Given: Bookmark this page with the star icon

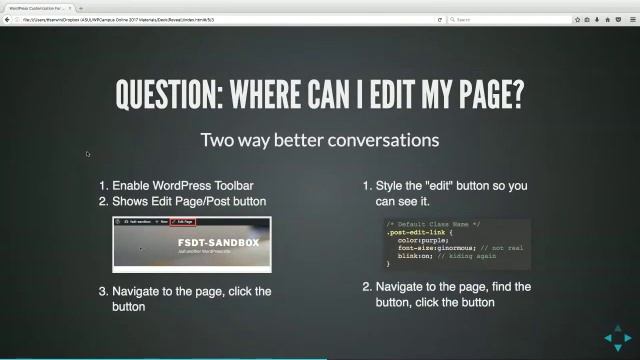Looking at the screenshot, I should 577,20.
